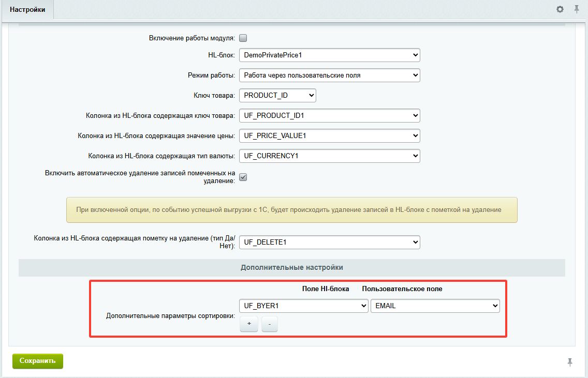Open the UF_PRICE_VALUE1 price column dropdown
The height and width of the screenshot is (378, 588).
click(x=330, y=135)
